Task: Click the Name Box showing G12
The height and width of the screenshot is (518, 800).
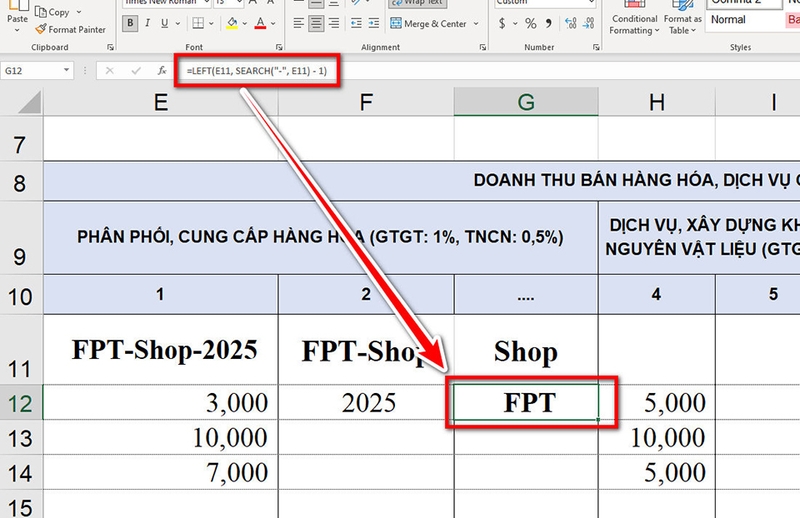Action: (x=32, y=70)
